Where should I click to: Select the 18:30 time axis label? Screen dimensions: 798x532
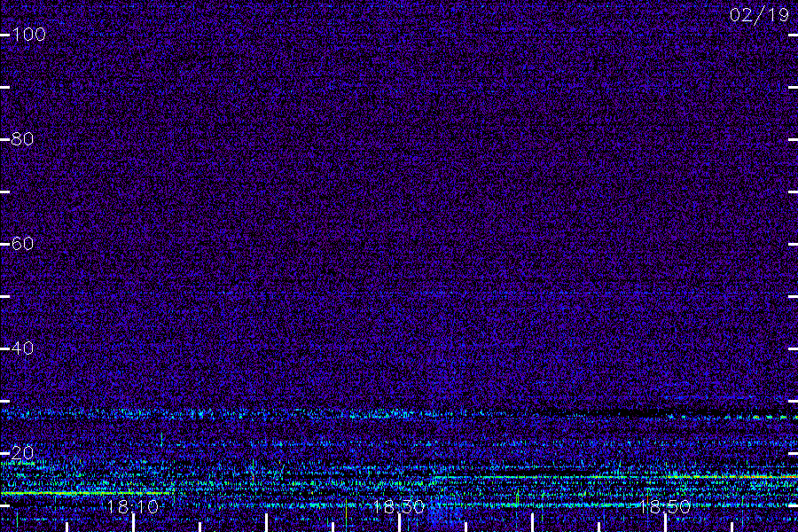point(399,507)
